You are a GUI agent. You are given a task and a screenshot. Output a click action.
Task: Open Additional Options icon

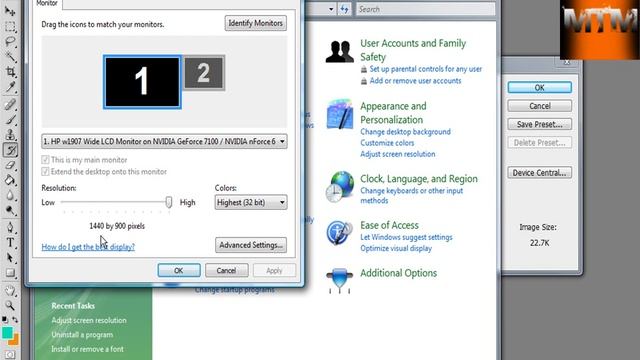(x=339, y=280)
